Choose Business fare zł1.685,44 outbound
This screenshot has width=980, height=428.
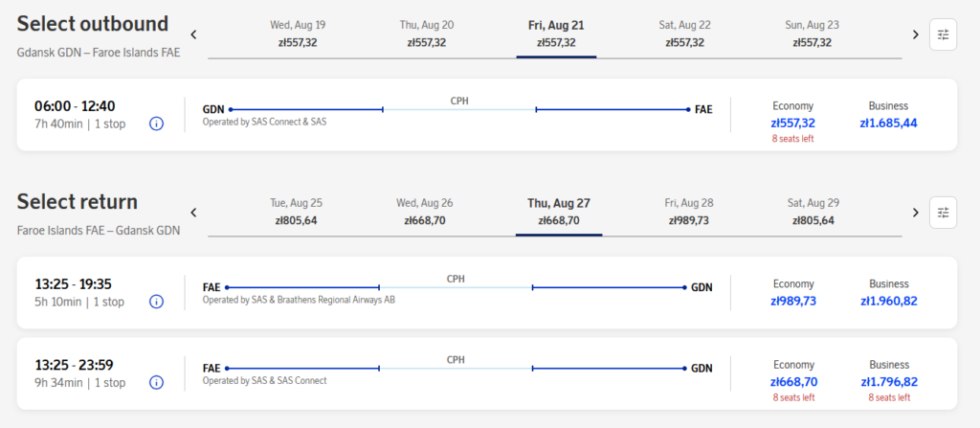click(x=888, y=123)
